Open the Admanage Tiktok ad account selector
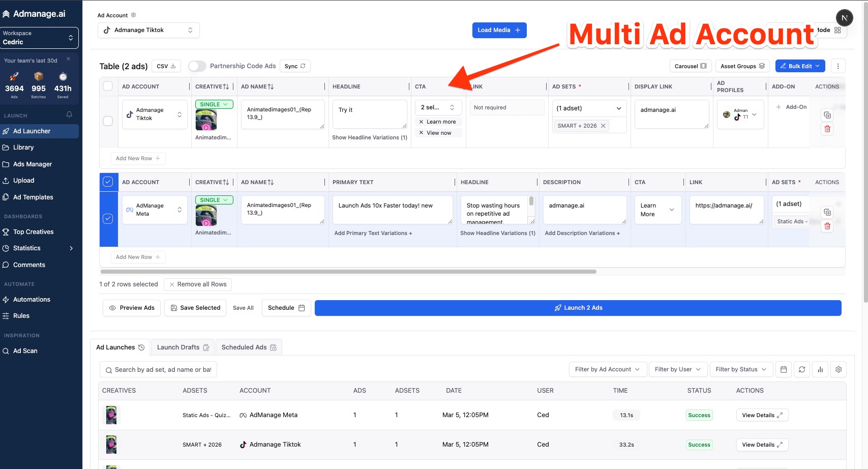 (x=148, y=30)
